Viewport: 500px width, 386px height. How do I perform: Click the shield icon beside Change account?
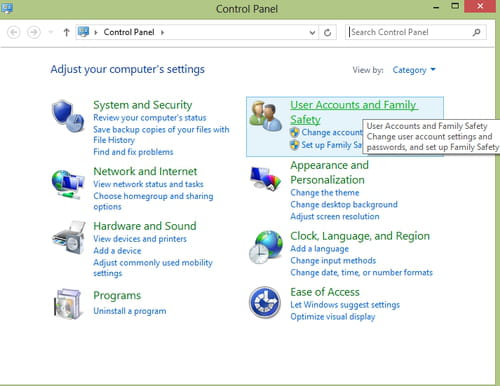[x=294, y=132]
